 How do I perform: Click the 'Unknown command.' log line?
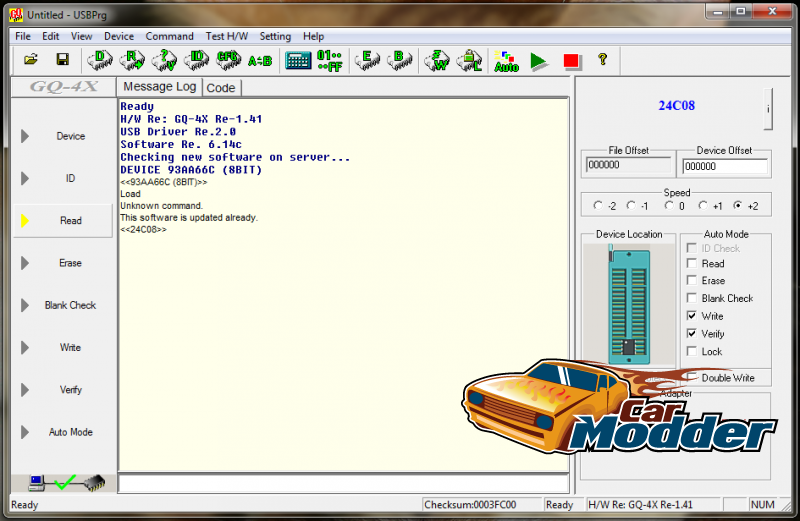(161, 206)
